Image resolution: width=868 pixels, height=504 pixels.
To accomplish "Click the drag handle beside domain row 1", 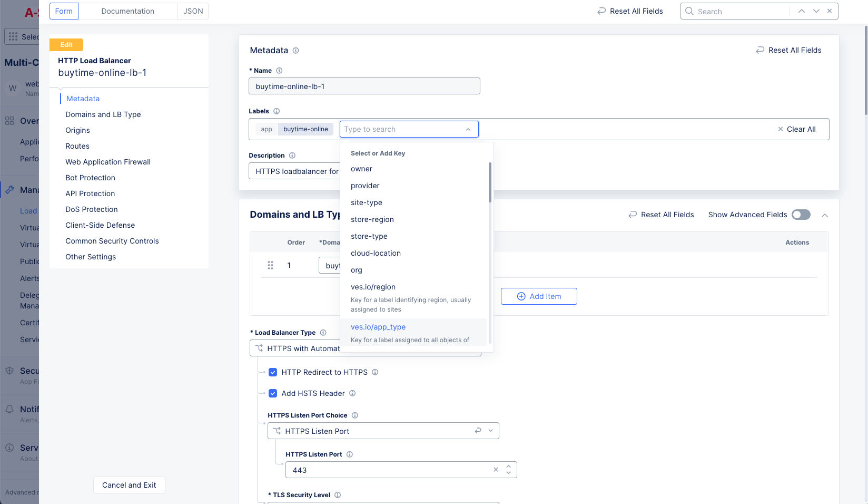I will [x=270, y=265].
